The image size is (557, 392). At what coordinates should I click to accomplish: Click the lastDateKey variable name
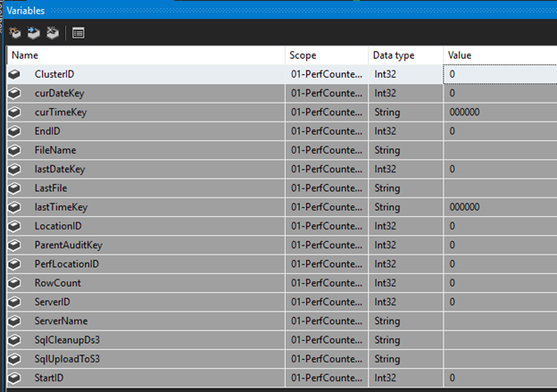pyautogui.click(x=60, y=169)
